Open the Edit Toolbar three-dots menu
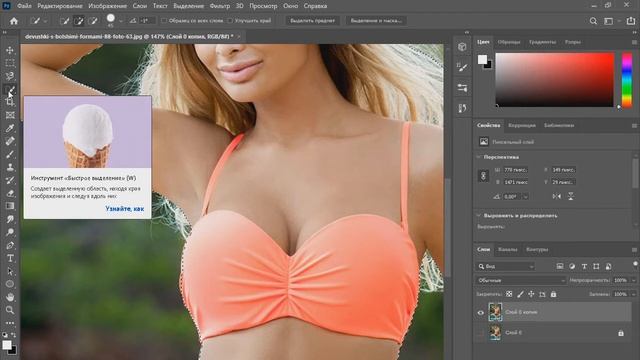Viewport: 640px width, 360px height. point(10,323)
